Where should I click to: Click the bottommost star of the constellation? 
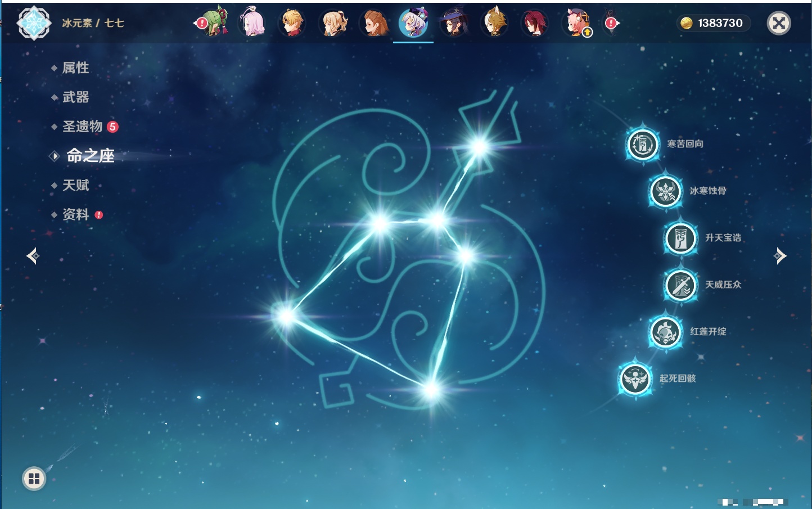click(431, 389)
